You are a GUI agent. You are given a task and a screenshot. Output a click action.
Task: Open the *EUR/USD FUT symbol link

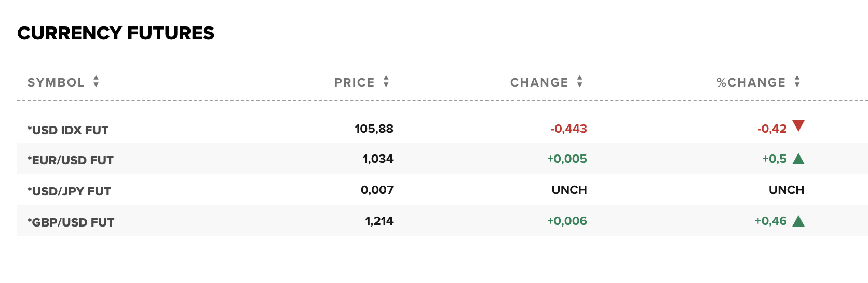(71, 160)
